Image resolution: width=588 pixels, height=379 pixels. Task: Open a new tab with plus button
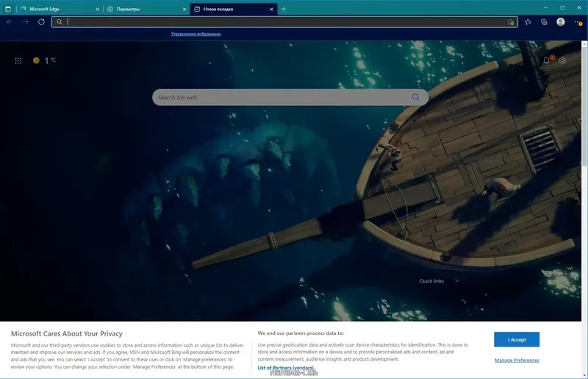pyautogui.click(x=284, y=9)
